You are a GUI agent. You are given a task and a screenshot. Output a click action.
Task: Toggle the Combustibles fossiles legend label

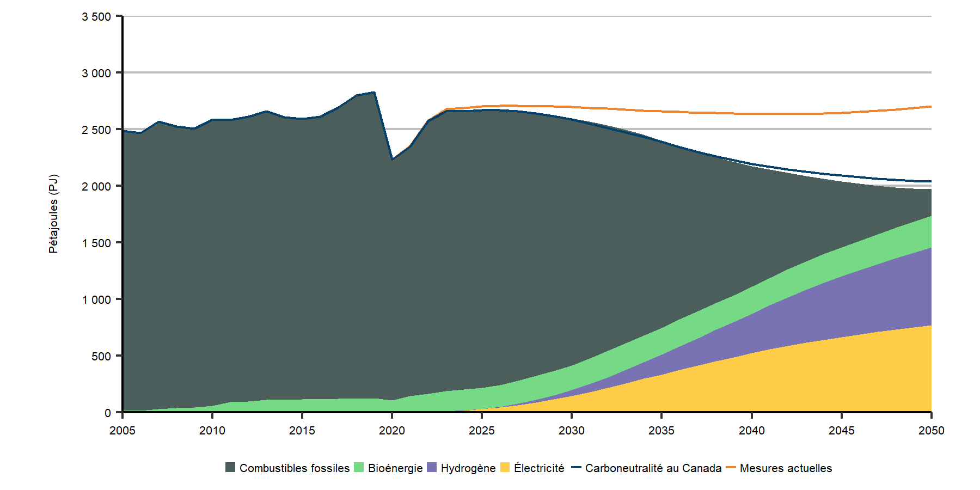pos(294,468)
